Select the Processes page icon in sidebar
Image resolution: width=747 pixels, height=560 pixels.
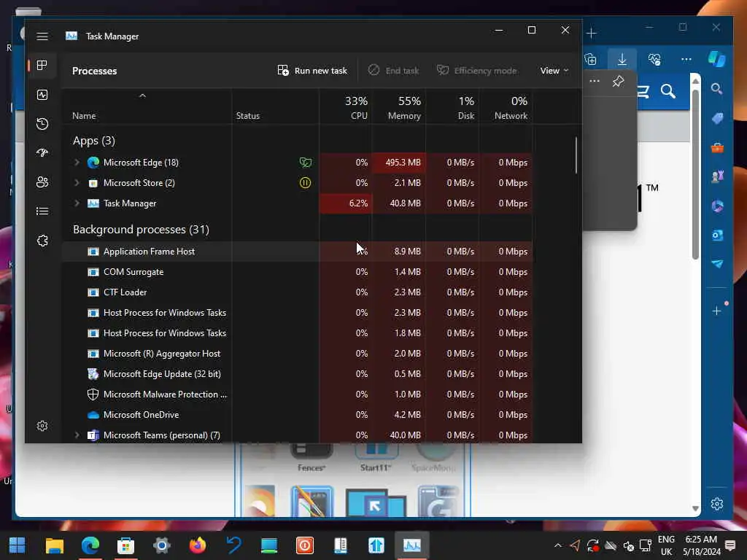(x=42, y=65)
